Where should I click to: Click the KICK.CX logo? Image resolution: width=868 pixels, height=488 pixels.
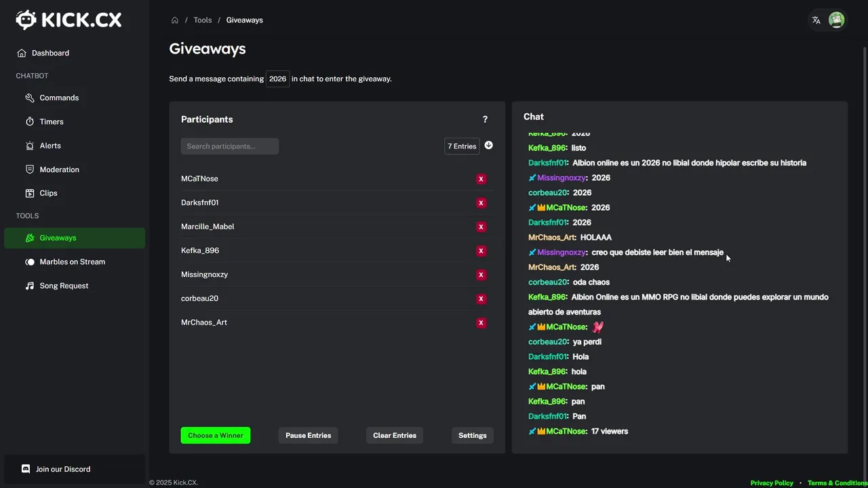(x=68, y=20)
